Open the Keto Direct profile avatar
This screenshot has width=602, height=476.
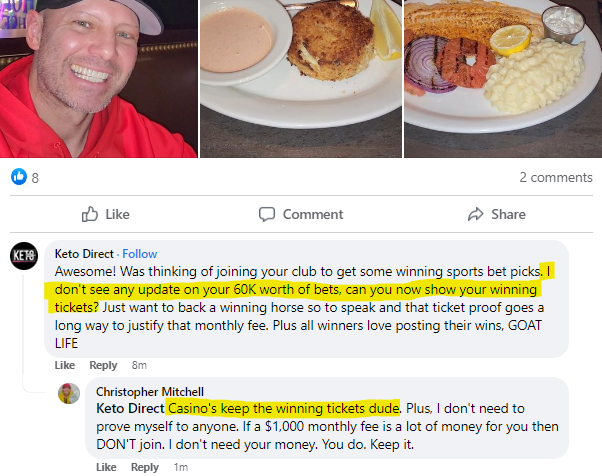pyautogui.click(x=24, y=256)
